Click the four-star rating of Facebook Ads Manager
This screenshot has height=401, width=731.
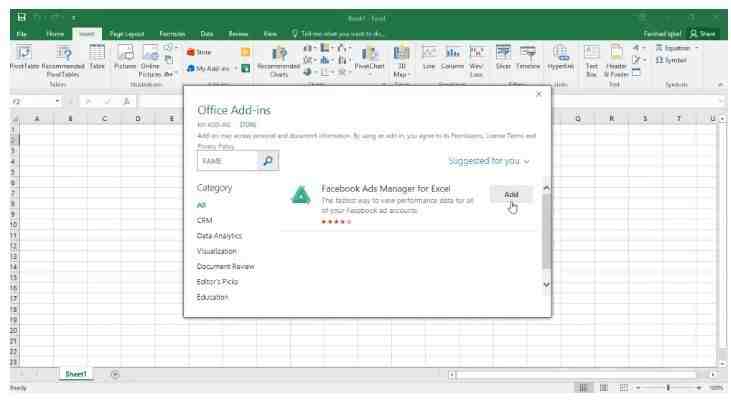pyautogui.click(x=336, y=221)
